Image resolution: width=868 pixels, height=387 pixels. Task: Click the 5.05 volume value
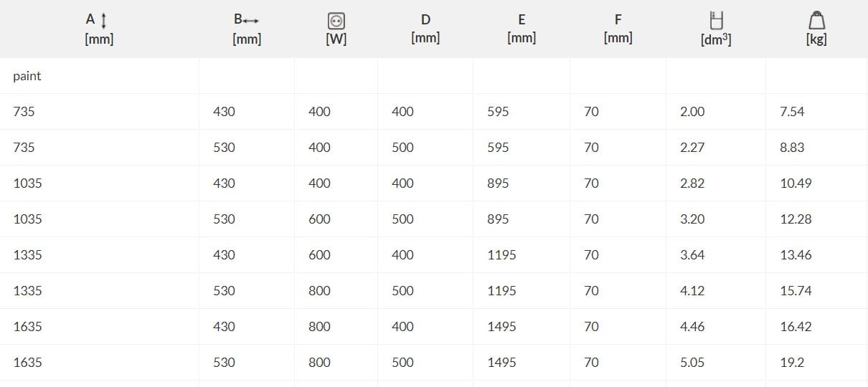point(692,363)
